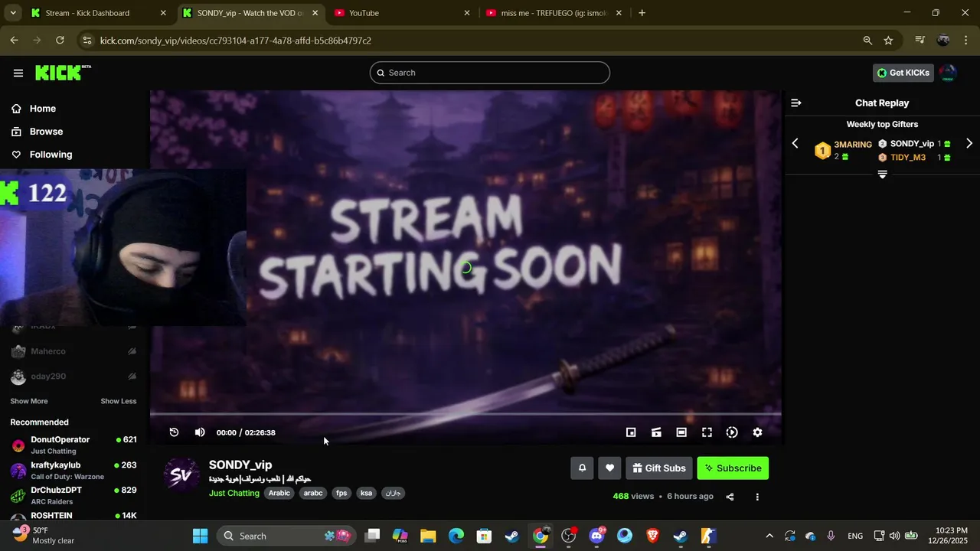Open Discord from taskbar
The width and height of the screenshot is (980, 551).
597,536
